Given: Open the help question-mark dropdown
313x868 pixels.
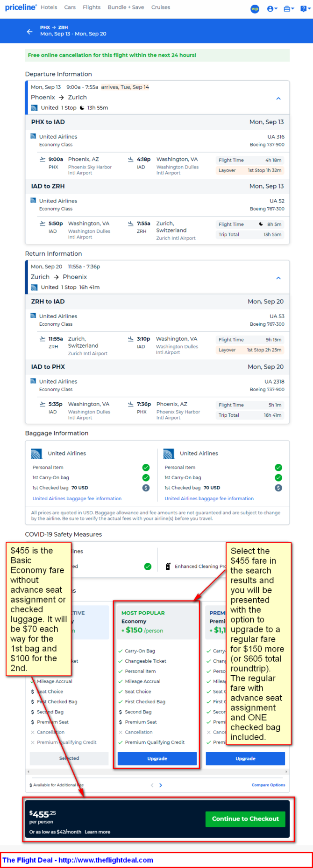Looking at the screenshot, I should coord(305,9).
